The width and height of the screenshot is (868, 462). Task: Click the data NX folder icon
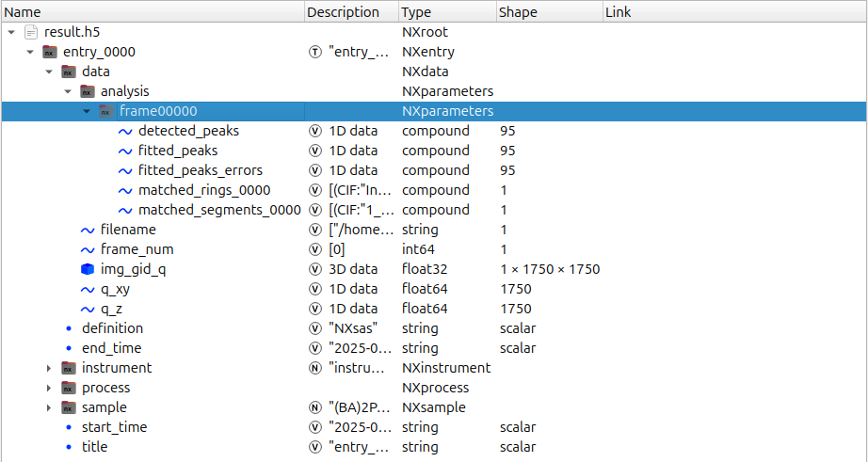coord(69,72)
